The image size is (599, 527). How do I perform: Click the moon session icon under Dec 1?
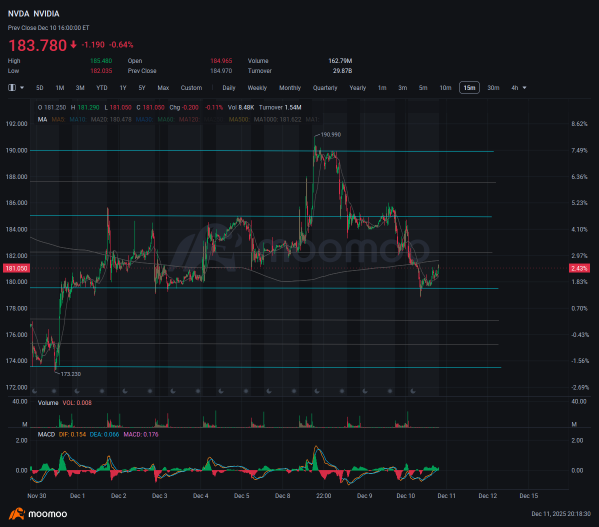click(x=77, y=391)
